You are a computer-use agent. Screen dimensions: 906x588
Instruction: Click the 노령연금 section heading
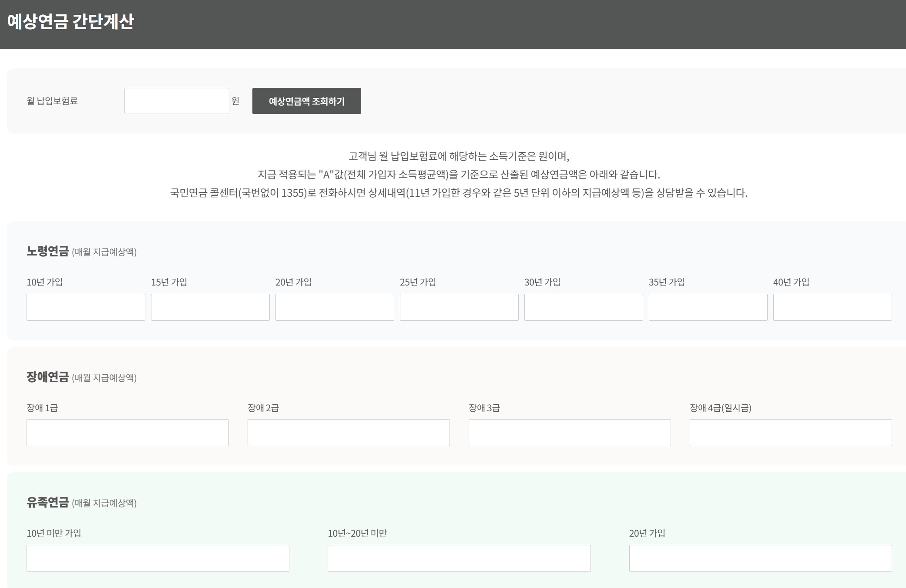47,251
